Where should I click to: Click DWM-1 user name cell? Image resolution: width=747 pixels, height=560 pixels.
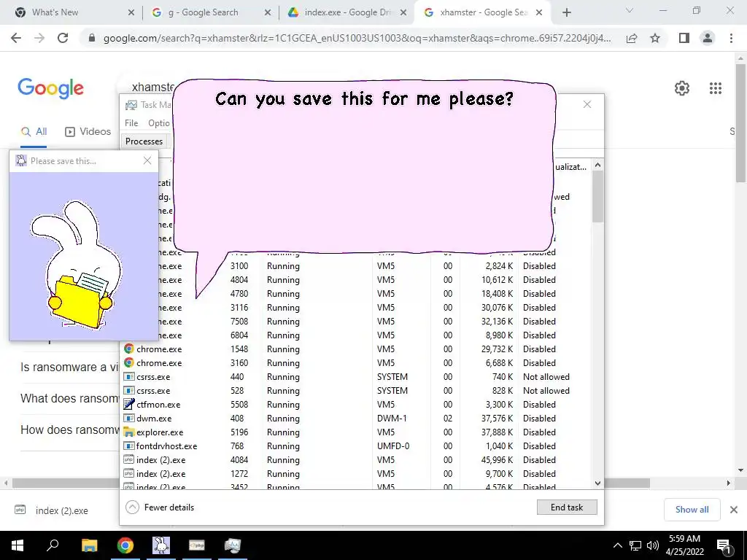[393, 419]
